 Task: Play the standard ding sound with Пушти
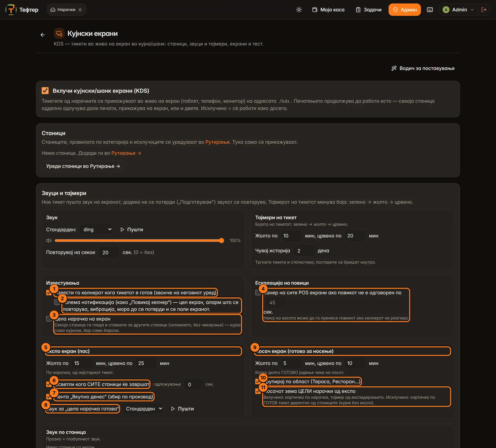(x=132, y=229)
